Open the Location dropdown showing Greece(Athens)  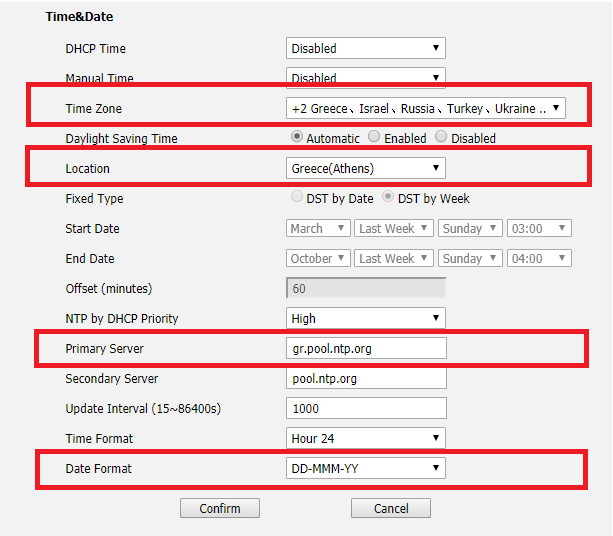[365, 168]
